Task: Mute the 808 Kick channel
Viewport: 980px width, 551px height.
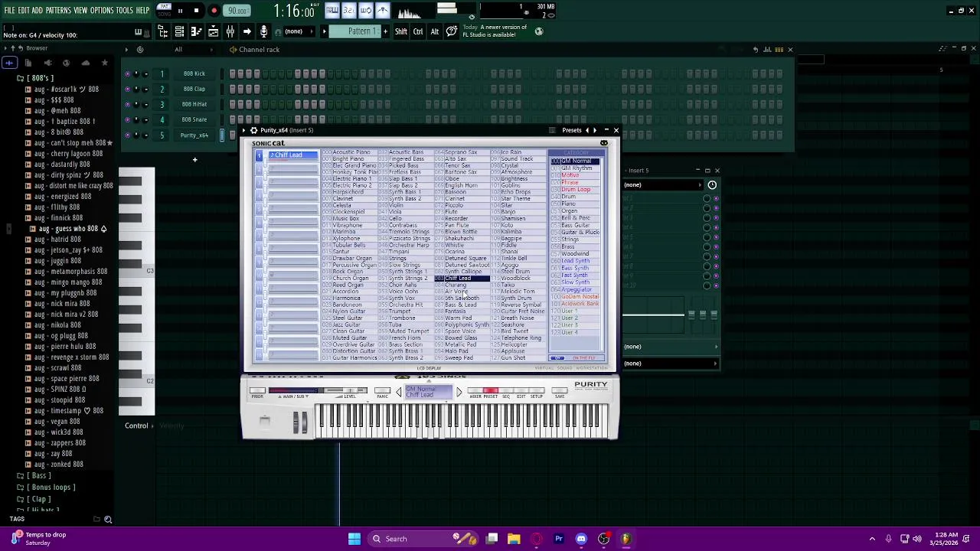Action: pyautogui.click(x=127, y=73)
